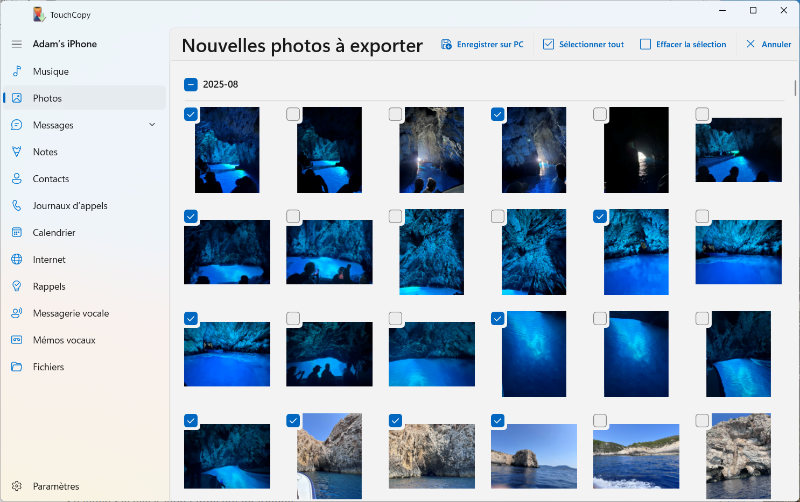Image resolution: width=800 pixels, height=502 pixels.
Task: Click the Messagerie vocale voicemail icon
Action: tap(17, 313)
